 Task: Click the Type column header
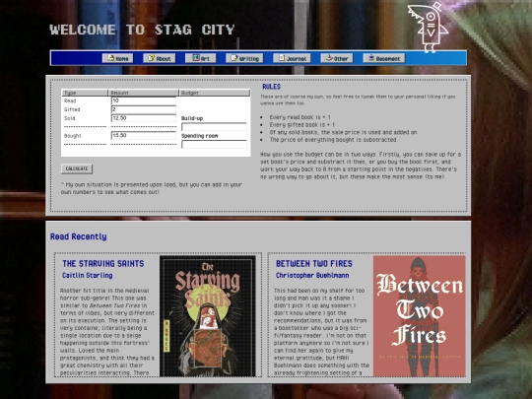85,93
